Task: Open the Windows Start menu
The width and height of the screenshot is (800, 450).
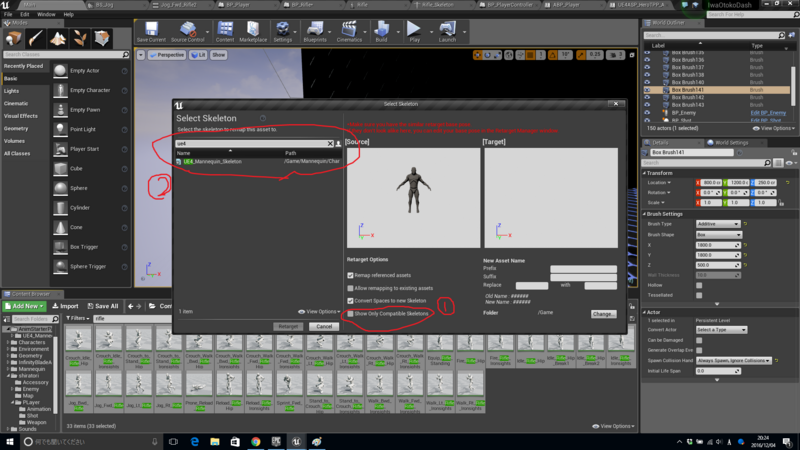Action: (10, 441)
